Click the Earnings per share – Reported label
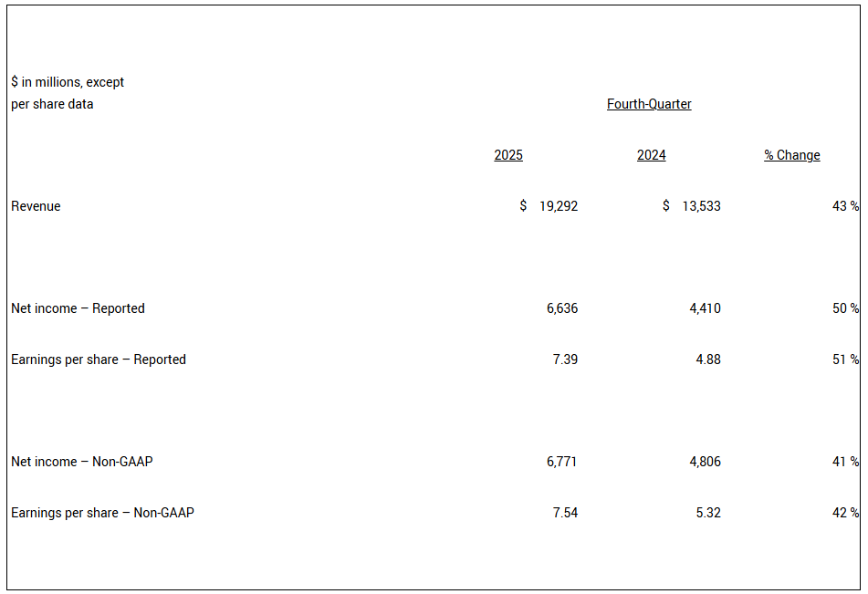 [99, 360]
